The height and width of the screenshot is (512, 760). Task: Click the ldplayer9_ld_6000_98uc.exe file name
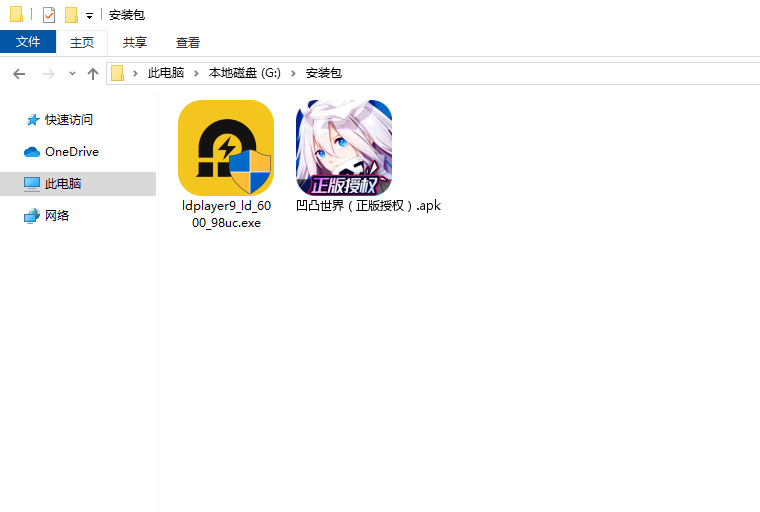pos(226,214)
